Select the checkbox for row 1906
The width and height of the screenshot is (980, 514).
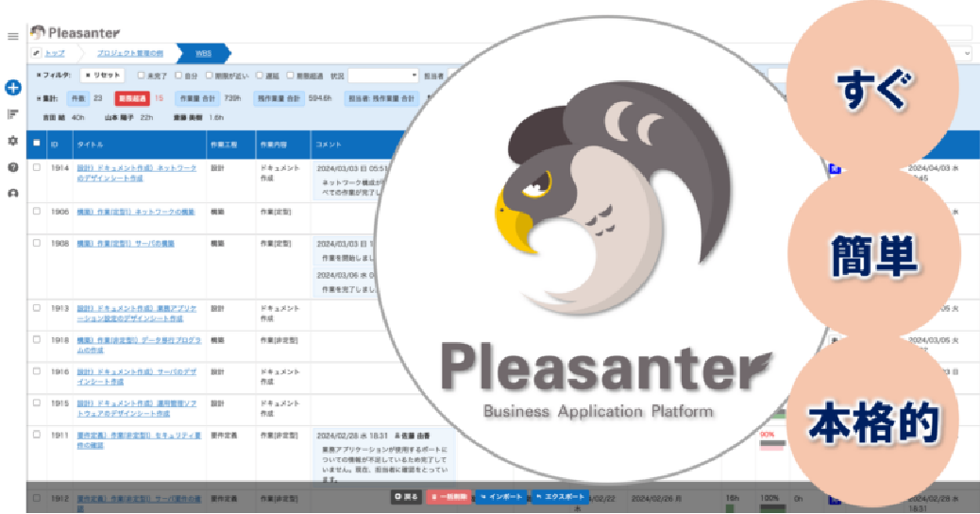[x=36, y=212]
